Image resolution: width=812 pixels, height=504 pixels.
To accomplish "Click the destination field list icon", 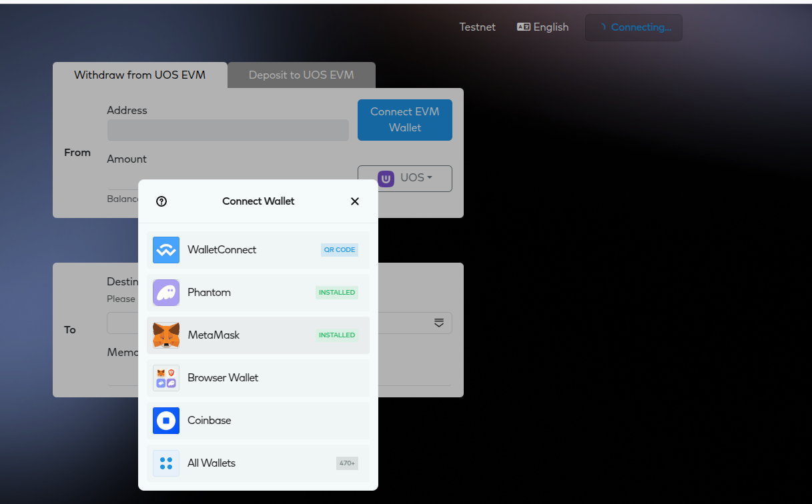I will pos(439,323).
